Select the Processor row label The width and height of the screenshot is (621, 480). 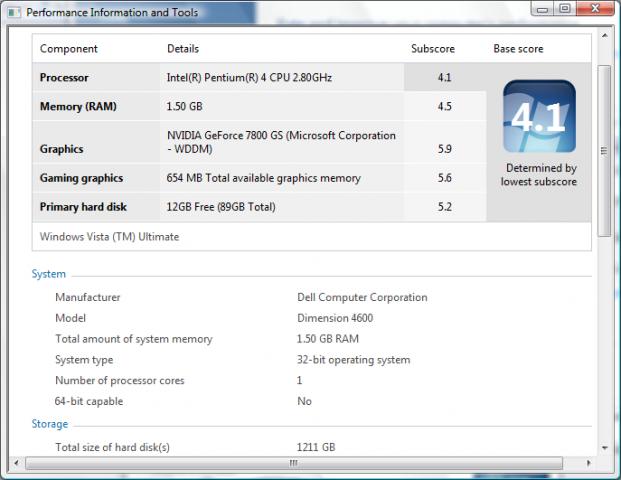point(64,78)
